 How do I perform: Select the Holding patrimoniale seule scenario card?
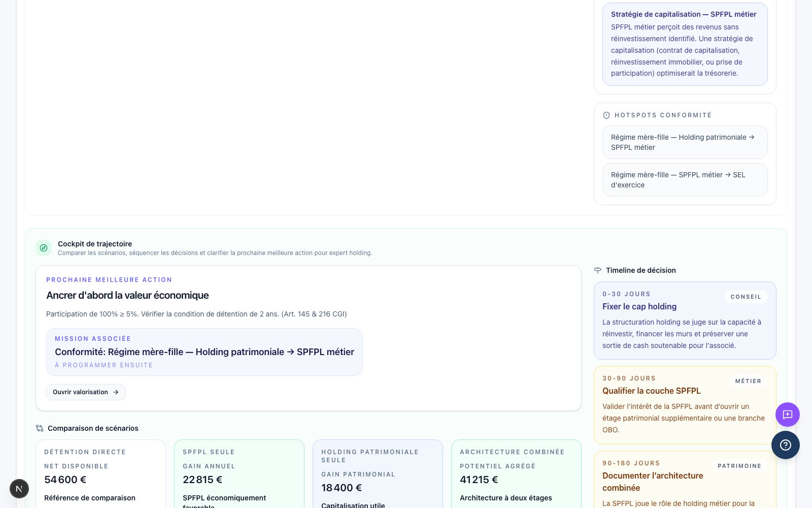(x=378, y=474)
